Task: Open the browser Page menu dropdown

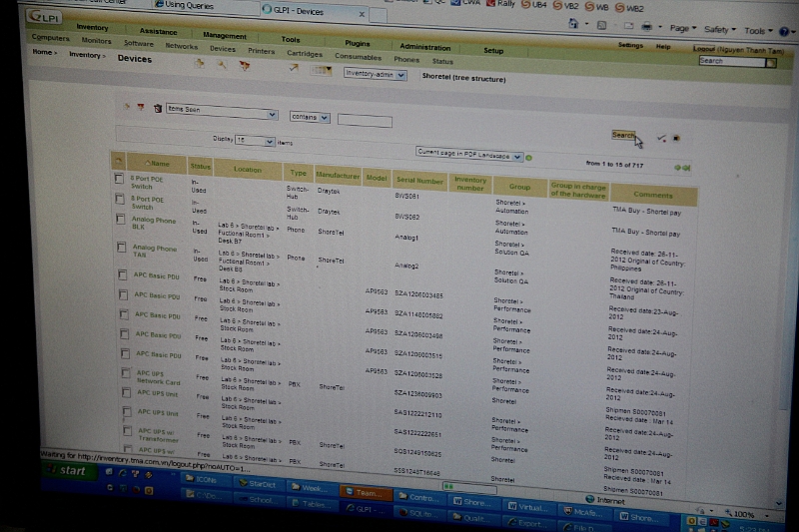Action: coord(682,29)
